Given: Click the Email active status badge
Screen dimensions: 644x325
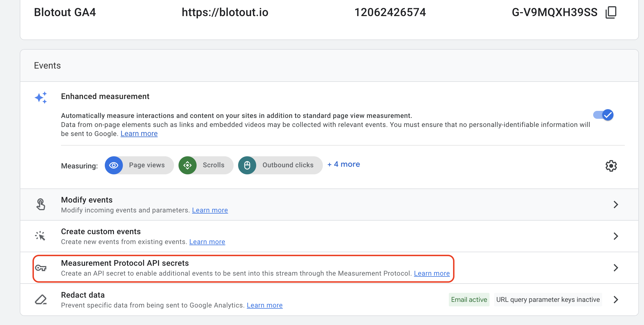Looking at the screenshot, I should pos(469,300).
